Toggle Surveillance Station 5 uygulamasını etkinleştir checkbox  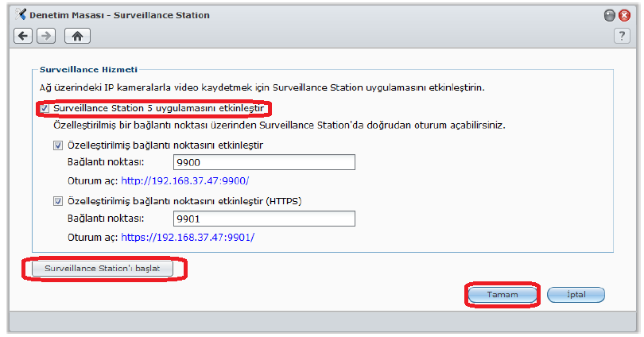coord(45,107)
